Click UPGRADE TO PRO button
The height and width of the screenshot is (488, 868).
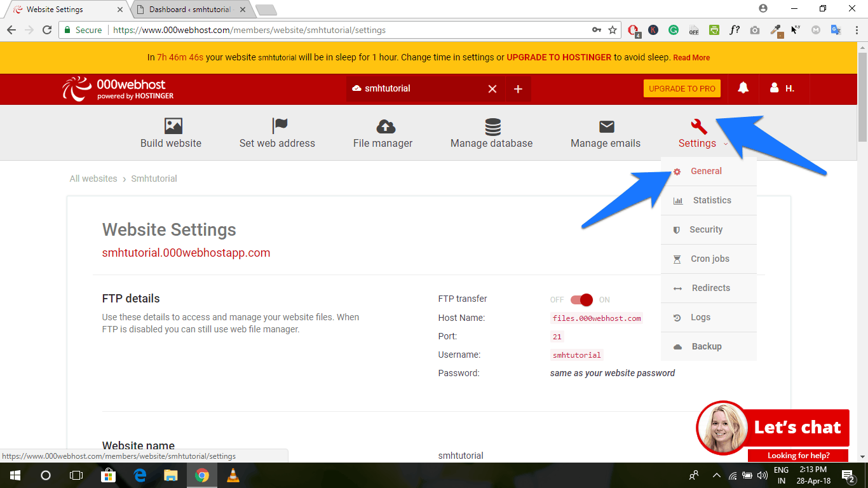(x=682, y=89)
